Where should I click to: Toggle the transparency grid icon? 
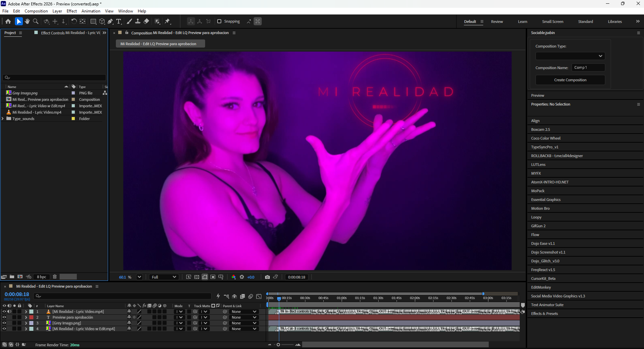pyautogui.click(x=197, y=277)
